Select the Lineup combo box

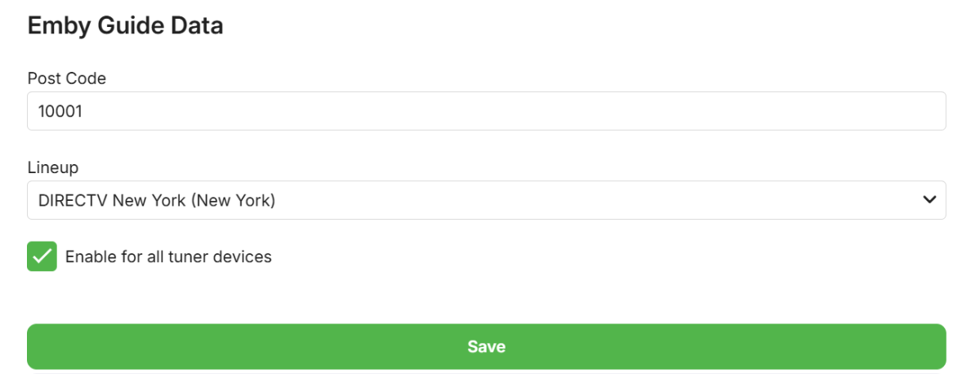coord(486,200)
